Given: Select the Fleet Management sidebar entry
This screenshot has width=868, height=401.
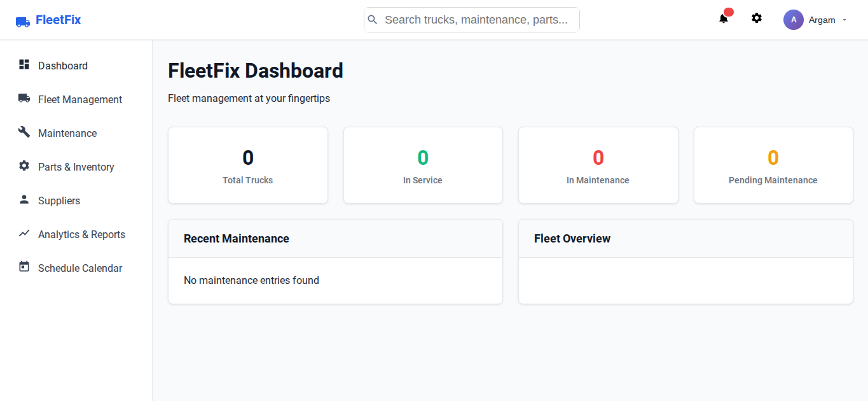Looking at the screenshot, I should tap(79, 99).
